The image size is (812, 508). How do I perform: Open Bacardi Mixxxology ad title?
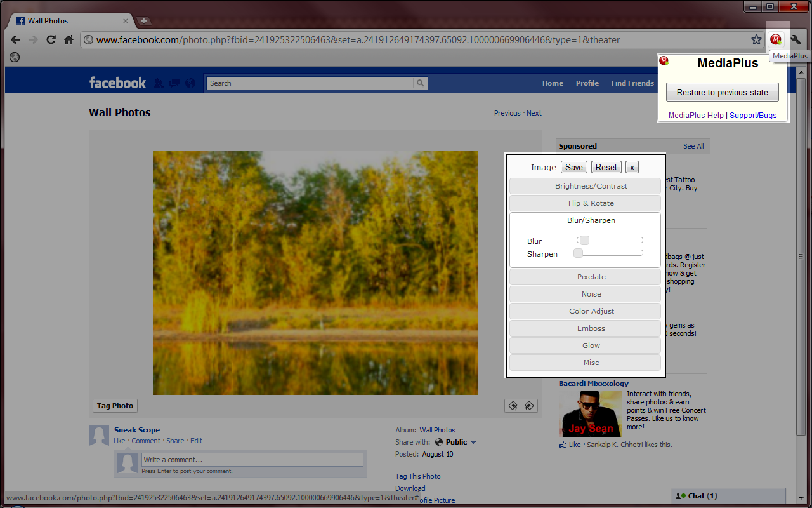[594, 384]
